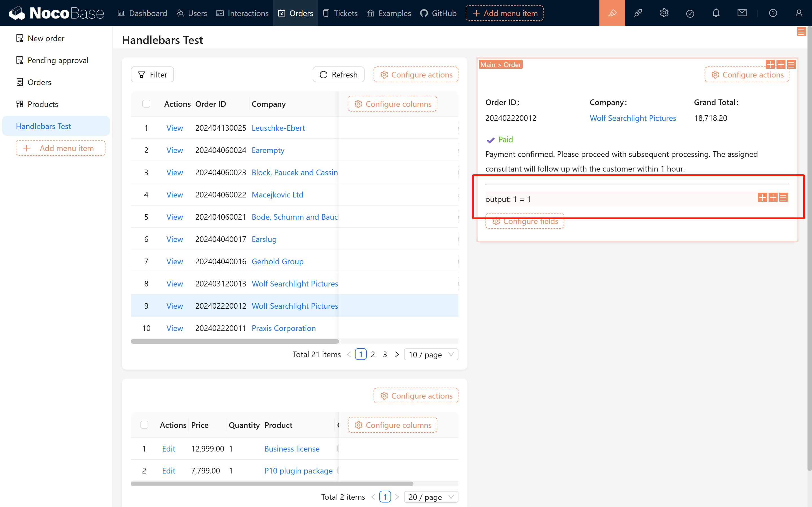Open the 20 / page size dropdown
Viewport: 812px width, 507px height.
click(x=431, y=497)
